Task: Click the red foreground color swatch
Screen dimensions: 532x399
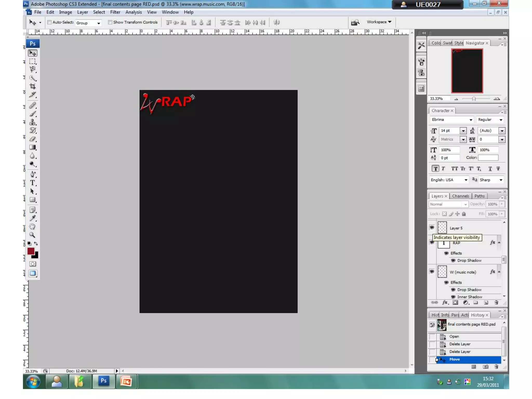Action: point(31,251)
